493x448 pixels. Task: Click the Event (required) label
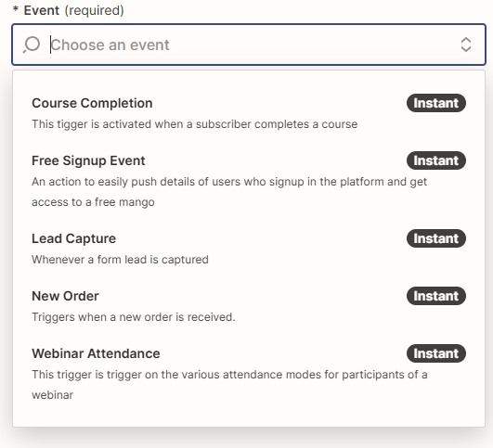(x=74, y=11)
